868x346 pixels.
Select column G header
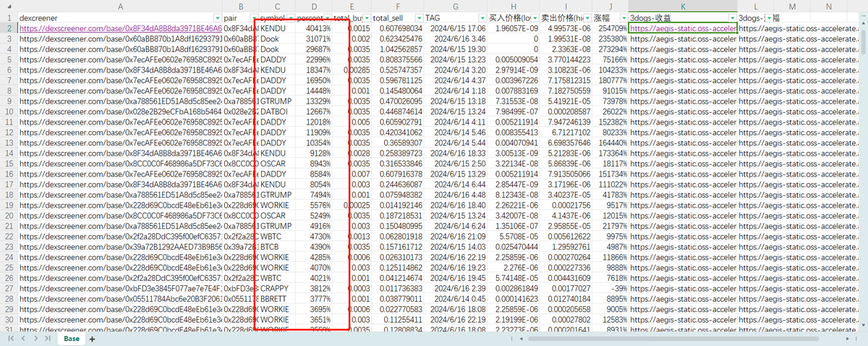click(x=456, y=6)
